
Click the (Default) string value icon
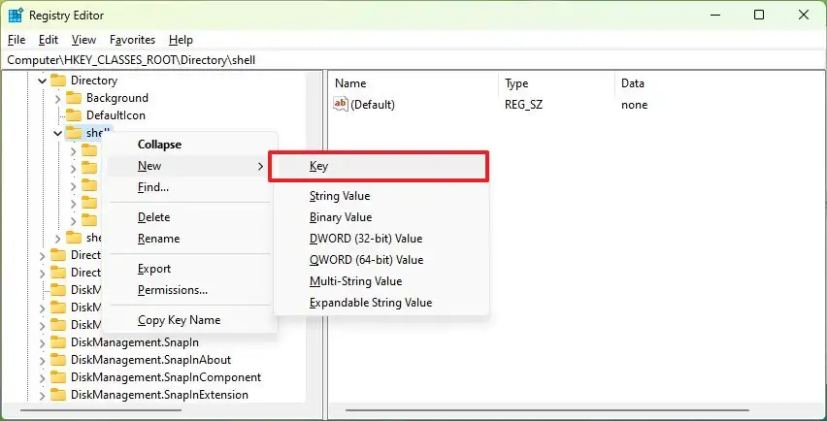click(x=341, y=104)
